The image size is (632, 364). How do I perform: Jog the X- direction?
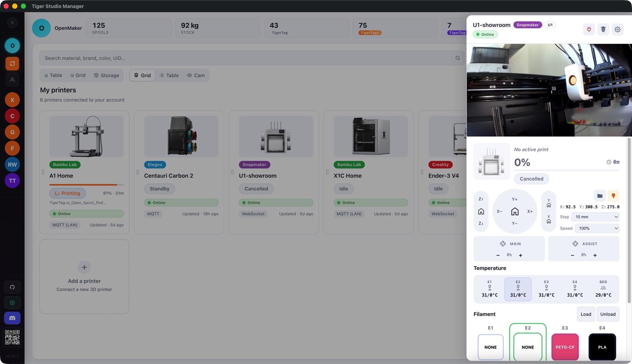click(500, 212)
